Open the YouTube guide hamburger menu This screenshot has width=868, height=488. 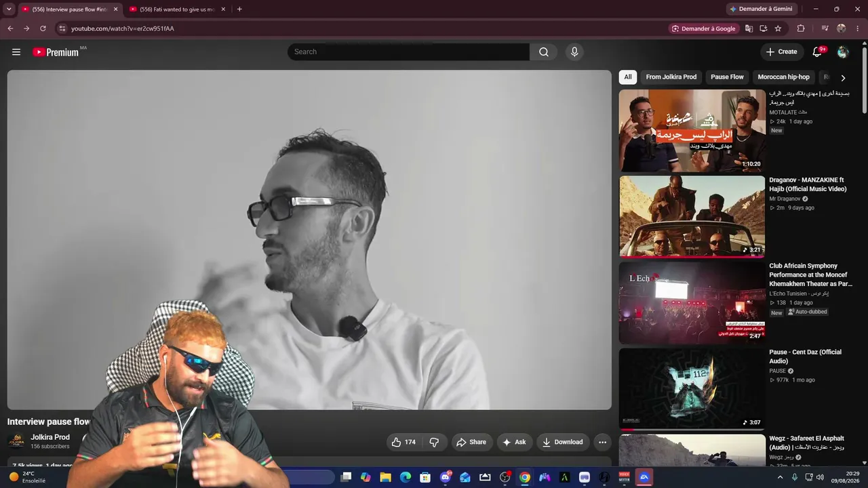point(16,52)
